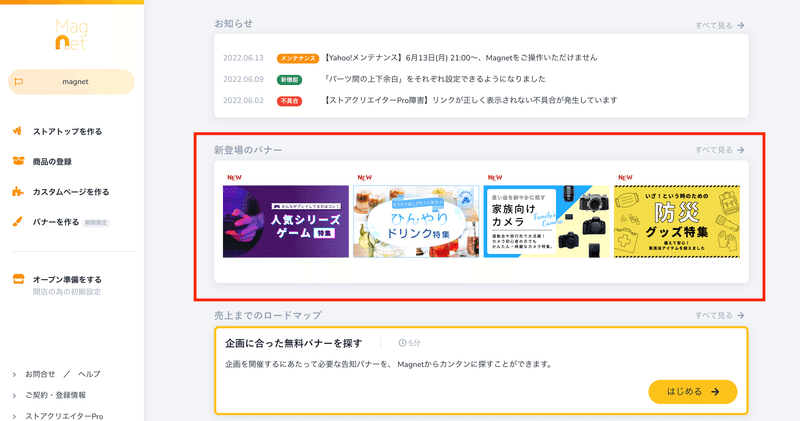Click date 2022.06.02
800x421 pixels.
(x=243, y=100)
